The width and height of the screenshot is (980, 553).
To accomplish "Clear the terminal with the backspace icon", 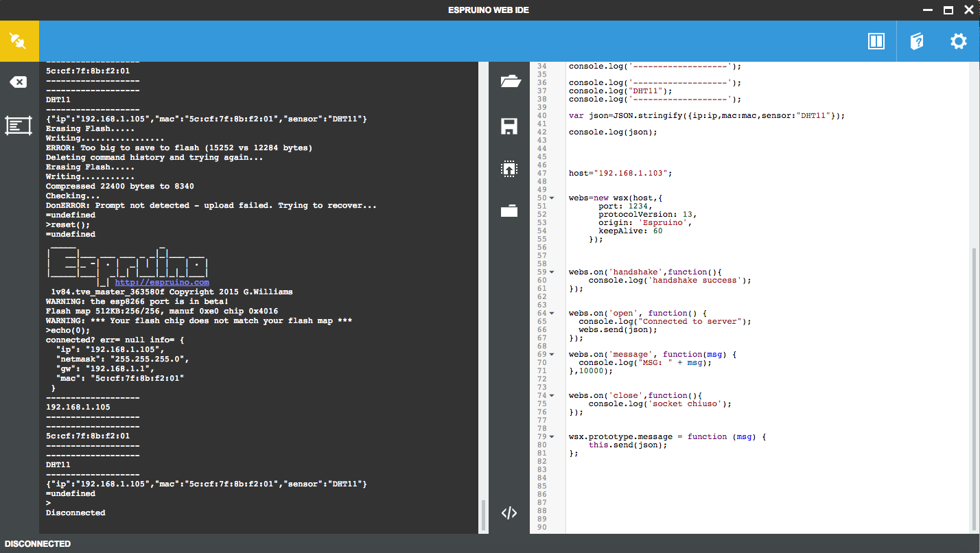I will tap(19, 82).
